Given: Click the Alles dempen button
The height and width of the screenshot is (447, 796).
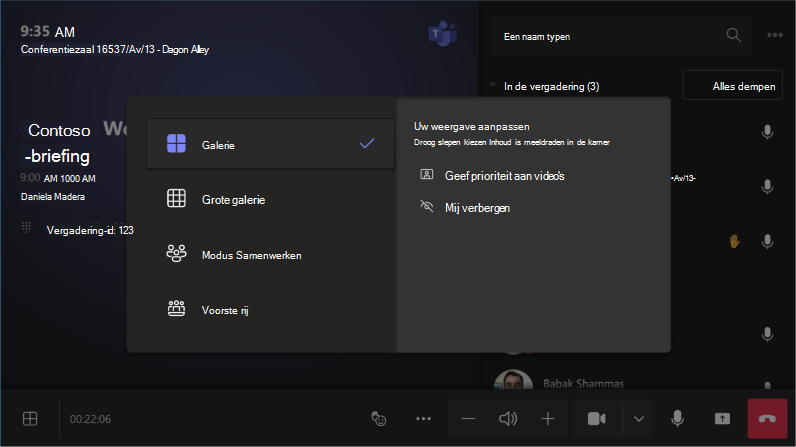Looking at the screenshot, I should [x=733, y=86].
